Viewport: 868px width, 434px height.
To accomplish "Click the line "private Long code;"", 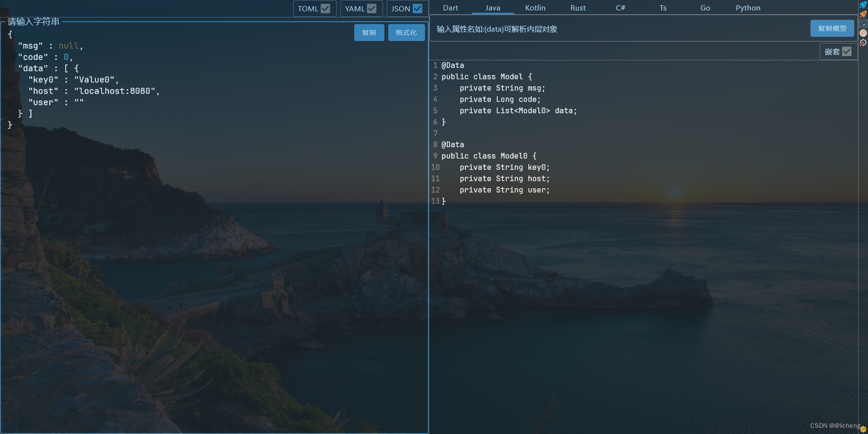I will [x=500, y=100].
